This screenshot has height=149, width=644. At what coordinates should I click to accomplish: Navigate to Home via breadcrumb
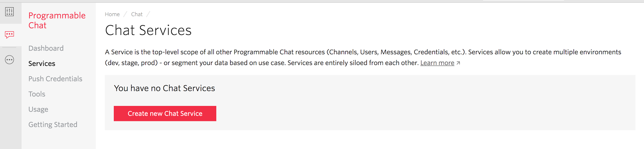click(x=112, y=14)
